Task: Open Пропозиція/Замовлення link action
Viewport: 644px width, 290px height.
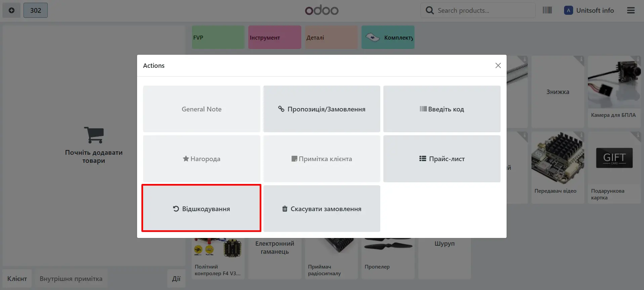Action: coord(321,109)
